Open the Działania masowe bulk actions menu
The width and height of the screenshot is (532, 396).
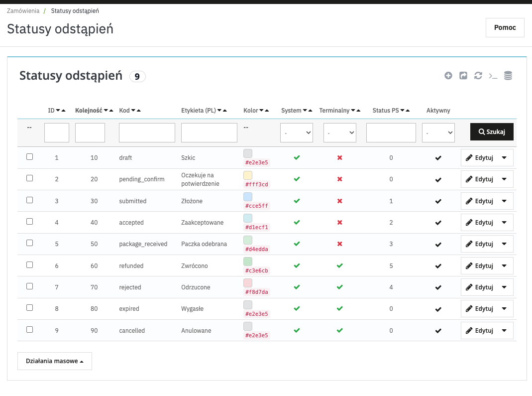point(55,361)
